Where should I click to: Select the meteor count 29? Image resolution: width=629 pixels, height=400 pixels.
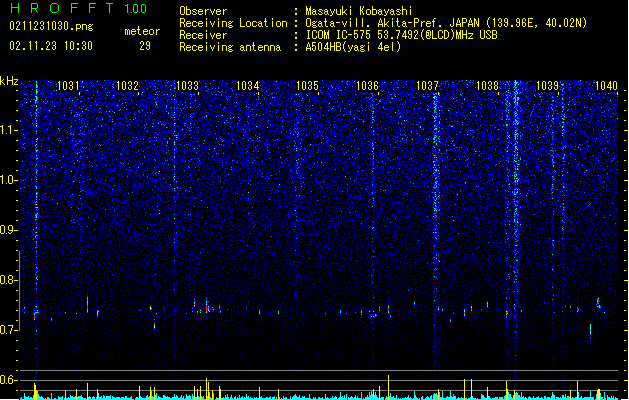145,46
